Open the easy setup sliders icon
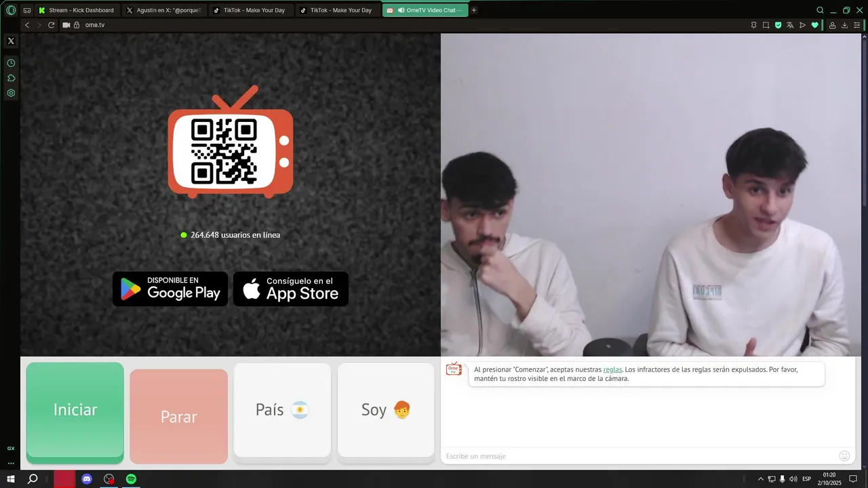The width and height of the screenshot is (868, 488). click(x=857, y=25)
